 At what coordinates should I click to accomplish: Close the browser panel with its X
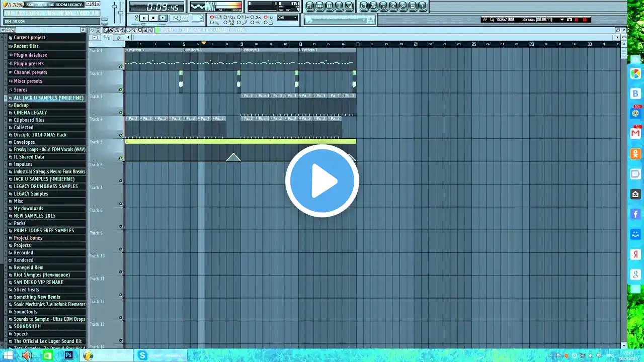tap(83, 30)
